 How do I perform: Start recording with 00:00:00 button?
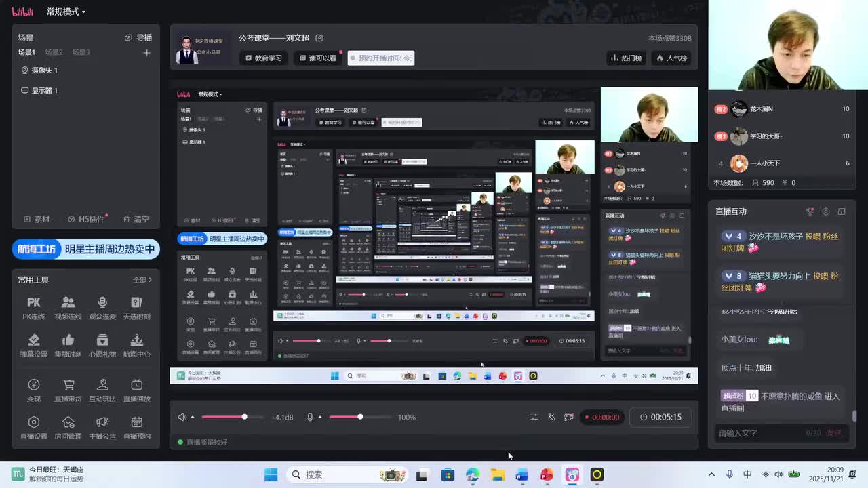click(601, 417)
